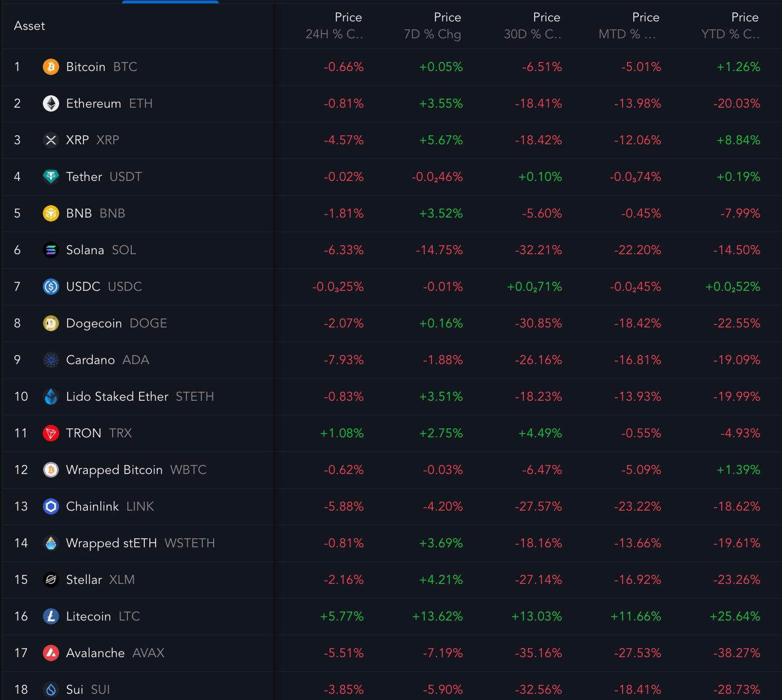Click the Bitcoin coin icon

(x=51, y=67)
